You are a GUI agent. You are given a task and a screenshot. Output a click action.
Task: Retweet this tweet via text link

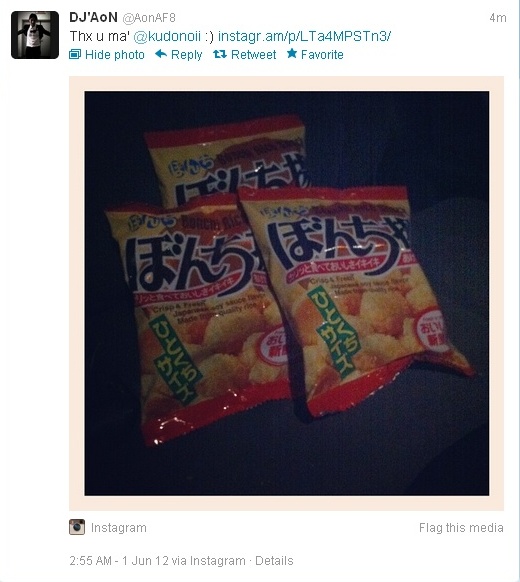click(254, 55)
